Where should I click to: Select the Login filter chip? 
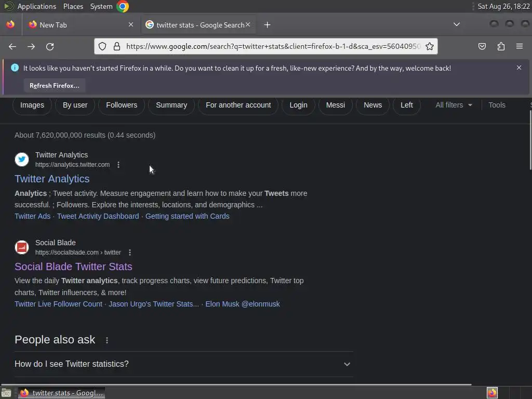(299, 105)
